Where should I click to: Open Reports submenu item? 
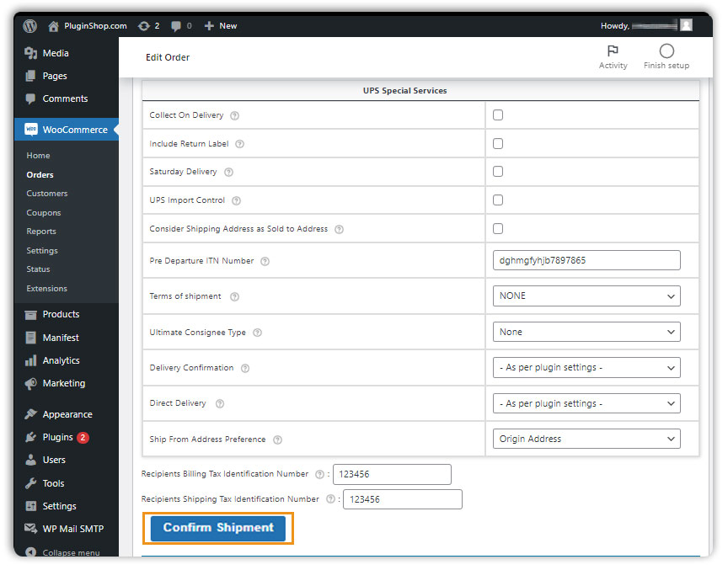(x=41, y=232)
